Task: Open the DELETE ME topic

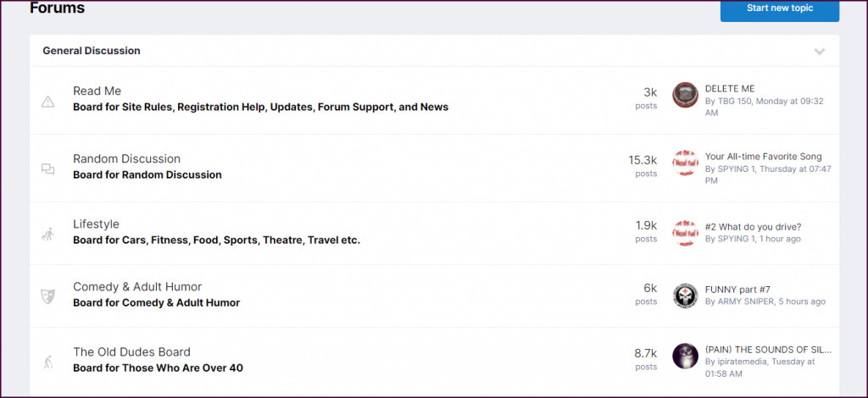Action: [x=730, y=88]
